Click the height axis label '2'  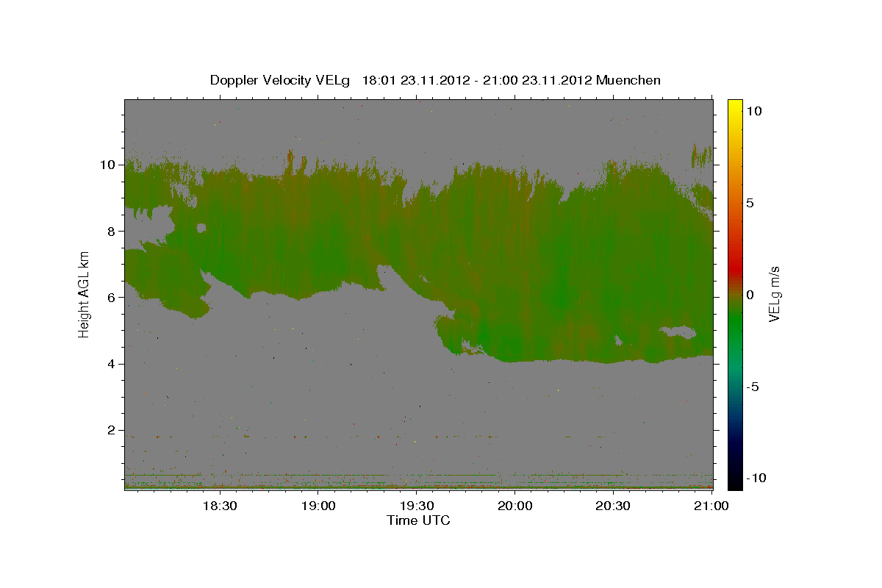[110, 430]
